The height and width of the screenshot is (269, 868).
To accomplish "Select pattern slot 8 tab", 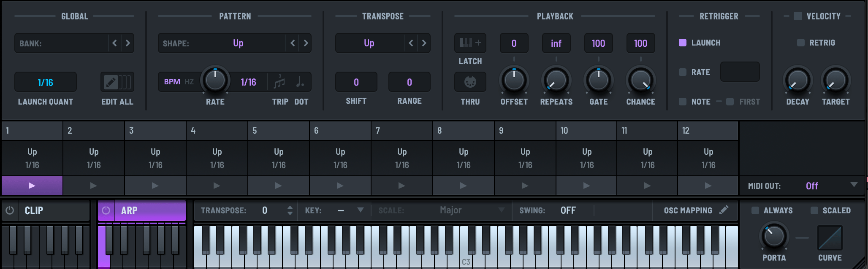I will tap(463, 131).
